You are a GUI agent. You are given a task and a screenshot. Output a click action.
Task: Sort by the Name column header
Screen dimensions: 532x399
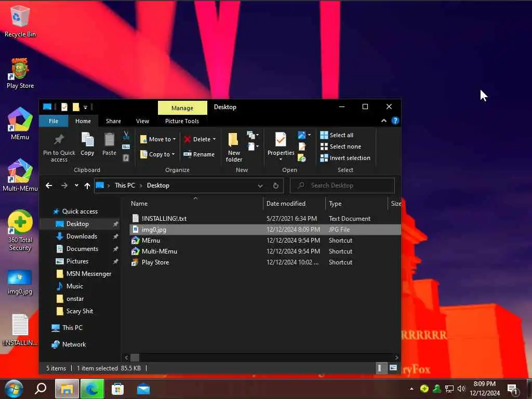195,204
